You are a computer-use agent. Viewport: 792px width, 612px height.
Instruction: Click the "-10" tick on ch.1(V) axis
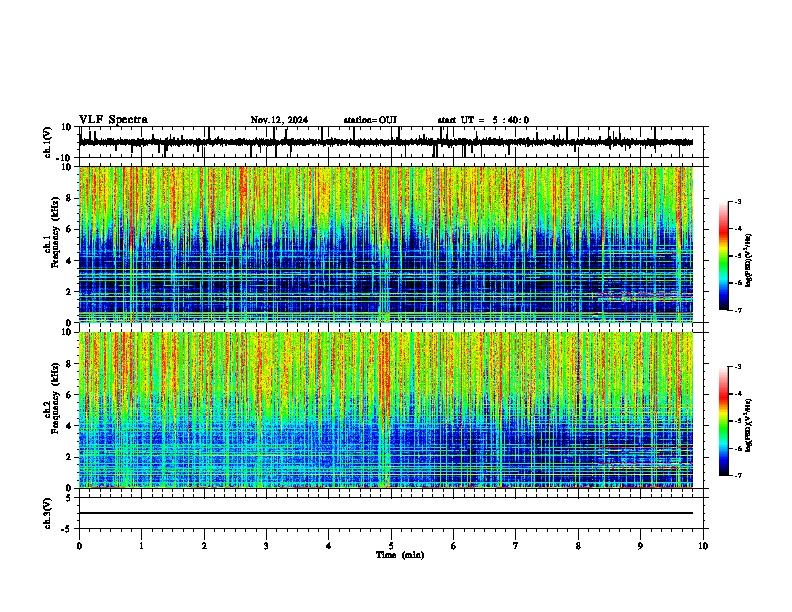[x=65, y=158]
